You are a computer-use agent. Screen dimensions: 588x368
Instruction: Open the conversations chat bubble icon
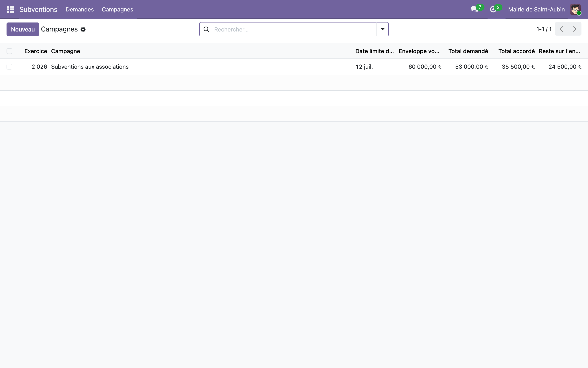click(x=474, y=9)
